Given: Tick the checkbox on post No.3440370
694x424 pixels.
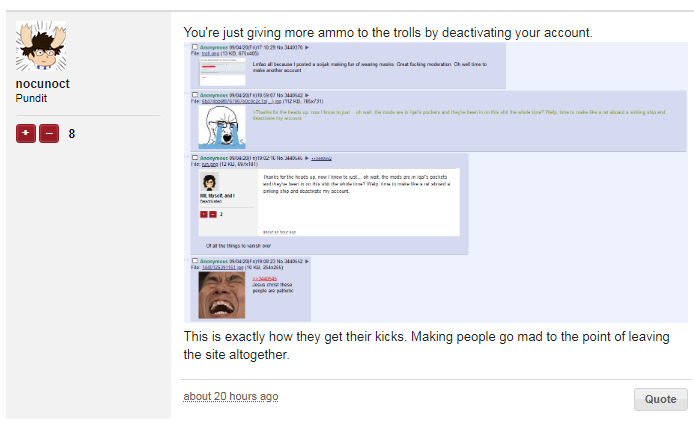Looking at the screenshot, I should [x=195, y=47].
